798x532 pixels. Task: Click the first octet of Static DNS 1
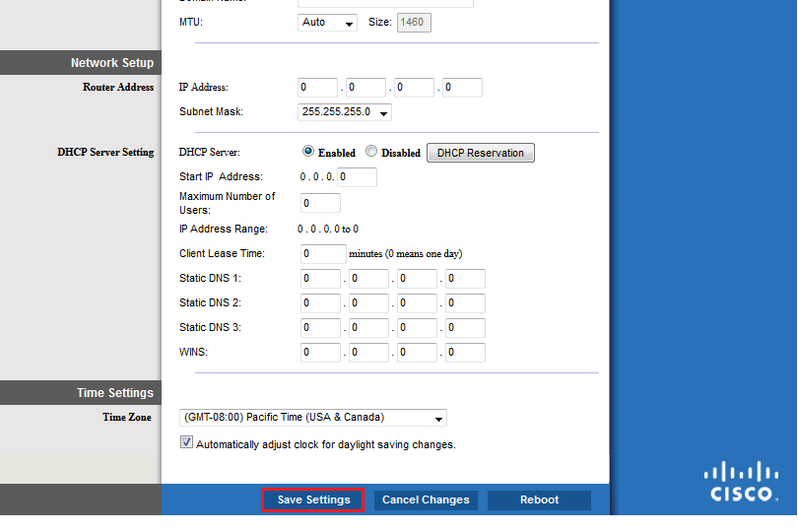click(320, 279)
